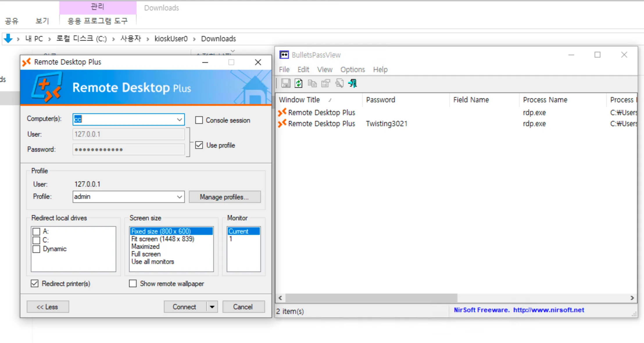Uncheck the Use profile checkbox
Screen dimensions: 644x343
pyautogui.click(x=199, y=145)
